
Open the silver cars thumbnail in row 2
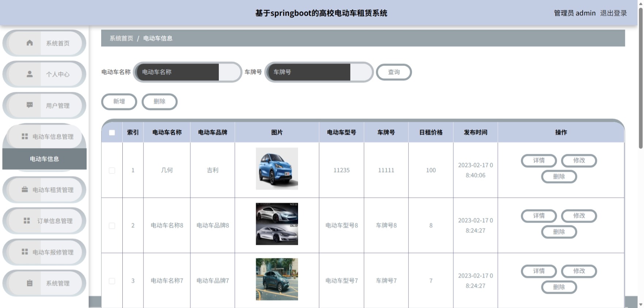coord(277,224)
